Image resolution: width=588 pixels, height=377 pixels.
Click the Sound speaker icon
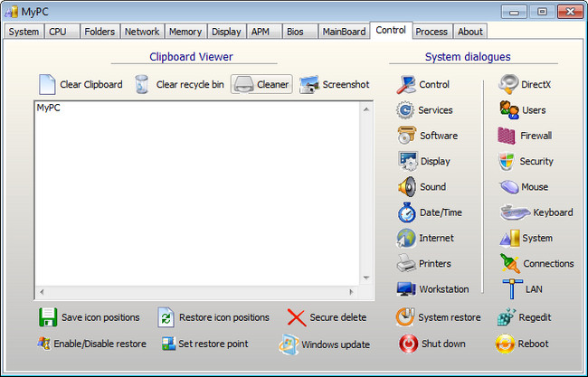[x=405, y=187]
